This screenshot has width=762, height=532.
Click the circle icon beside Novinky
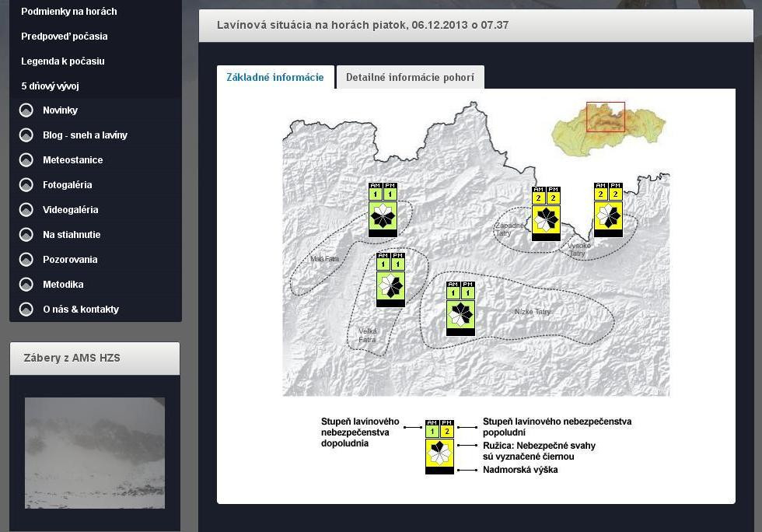tap(26, 110)
